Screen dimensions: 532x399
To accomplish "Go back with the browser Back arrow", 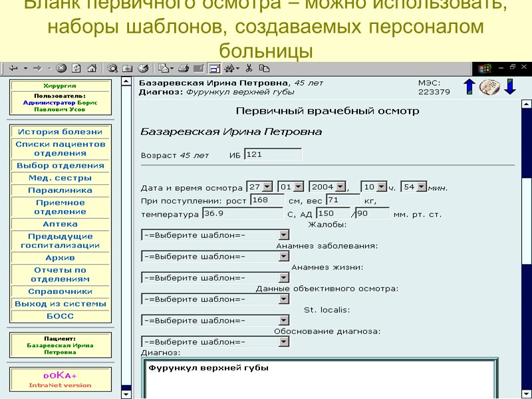I will [13, 68].
